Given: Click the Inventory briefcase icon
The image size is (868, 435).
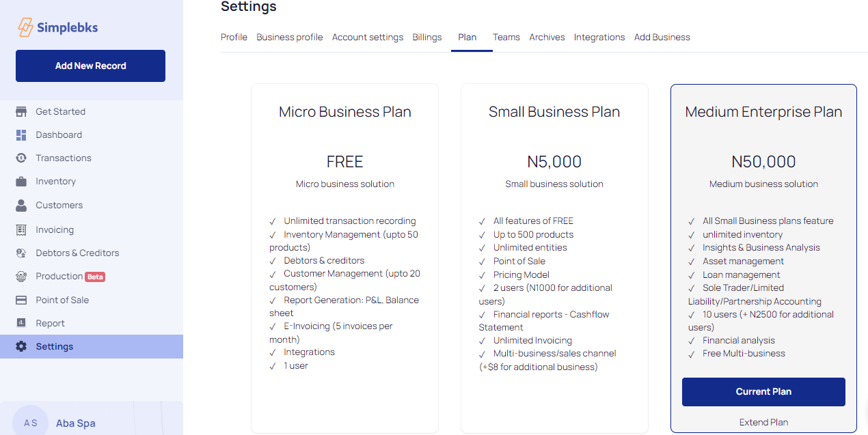Looking at the screenshot, I should 21,182.
